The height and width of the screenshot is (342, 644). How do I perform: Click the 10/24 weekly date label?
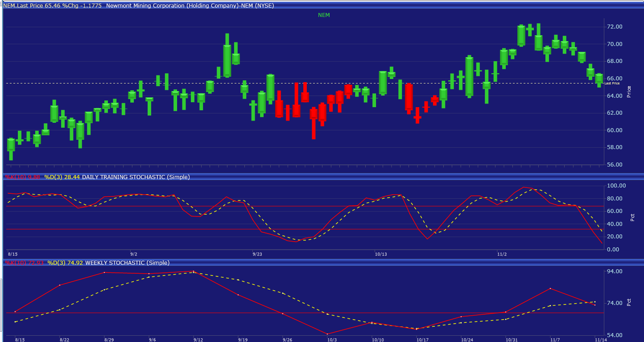click(x=467, y=340)
